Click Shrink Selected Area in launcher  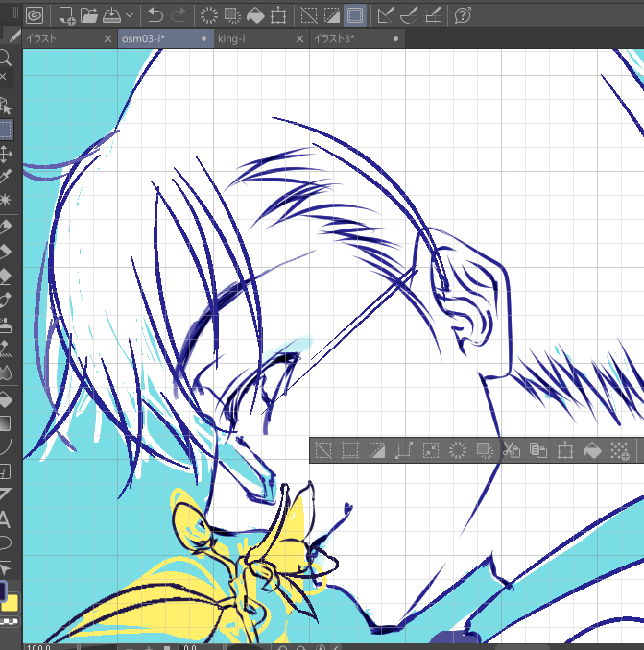[431, 450]
